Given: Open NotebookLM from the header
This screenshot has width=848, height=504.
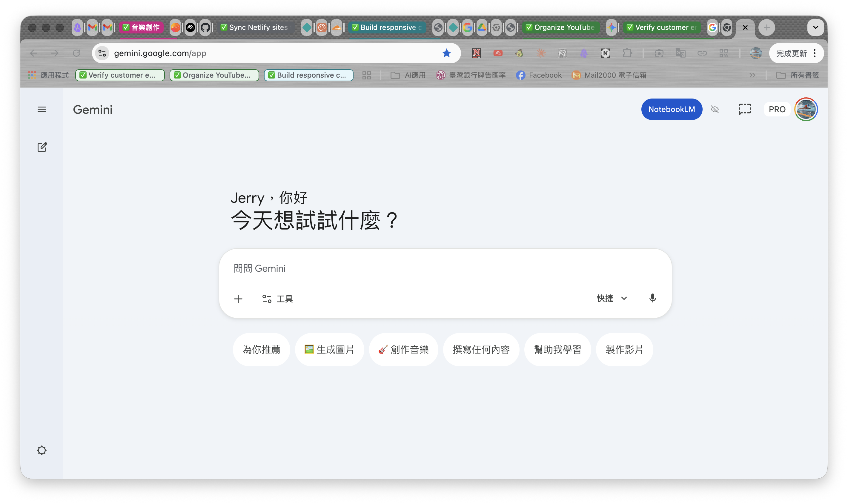Looking at the screenshot, I should (x=672, y=109).
